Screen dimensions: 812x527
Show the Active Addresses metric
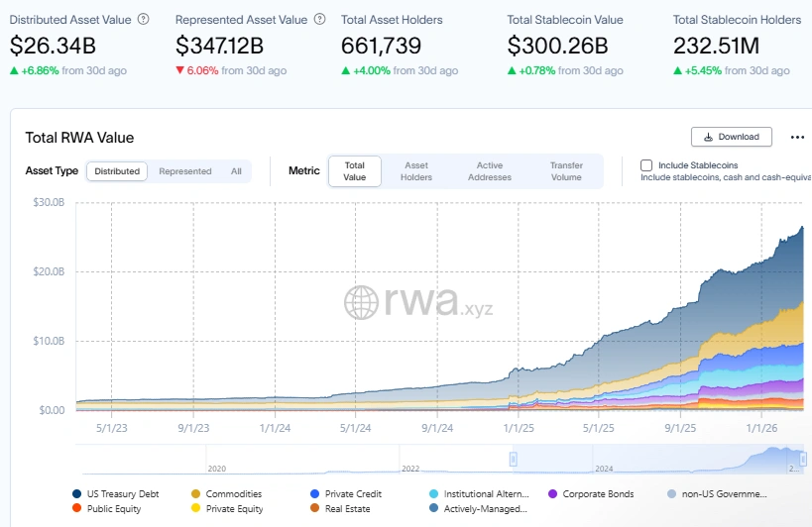490,171
